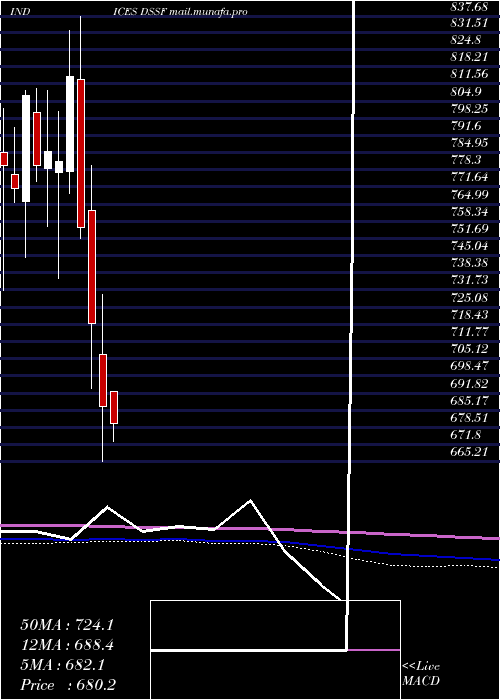Click the 671.8 price level
The width and height of the screenshot is (500, 700).
[466, 435]
